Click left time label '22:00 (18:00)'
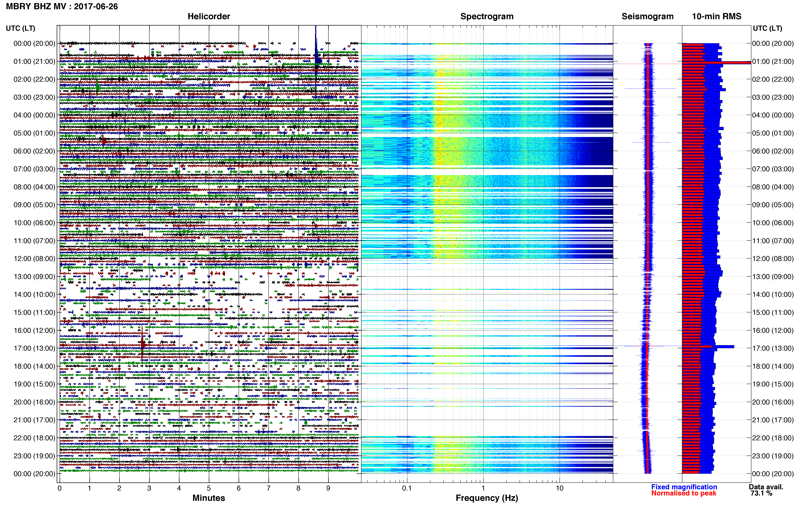The image size is (812, 508). pyautogui.click(x=34, y=438)
